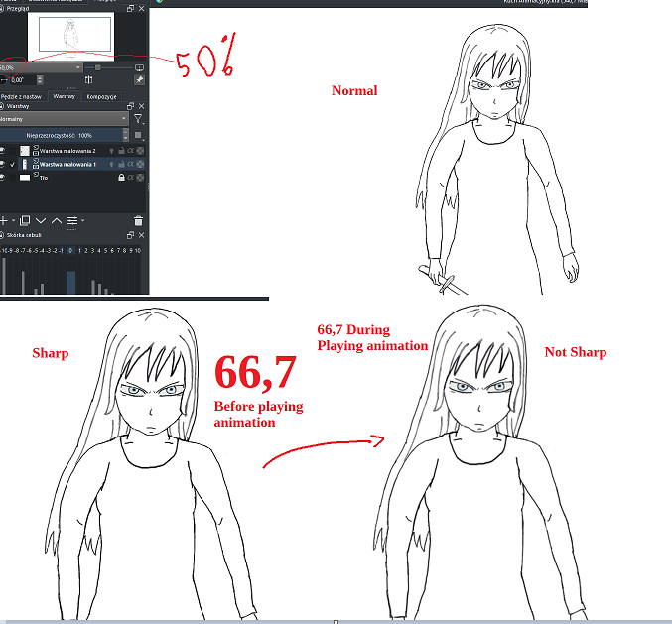The height and width of the screenshot is (624, 672).
Task: Toggle onion skin frame 1
Action: [79, 251]
